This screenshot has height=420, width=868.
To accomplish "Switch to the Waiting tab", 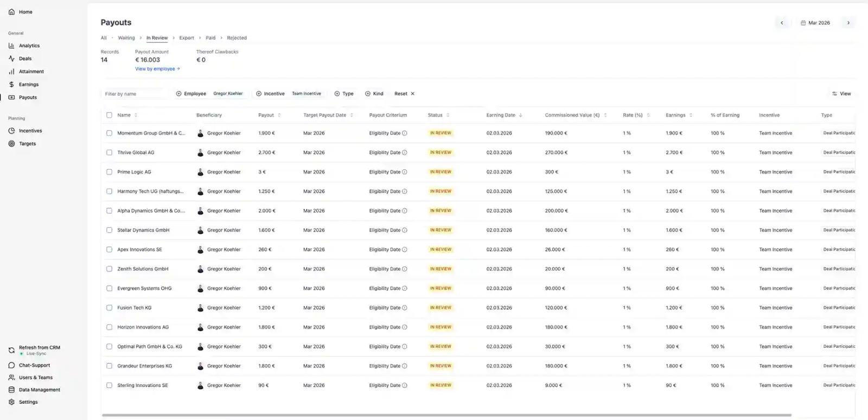I will [x=126, y=38].
